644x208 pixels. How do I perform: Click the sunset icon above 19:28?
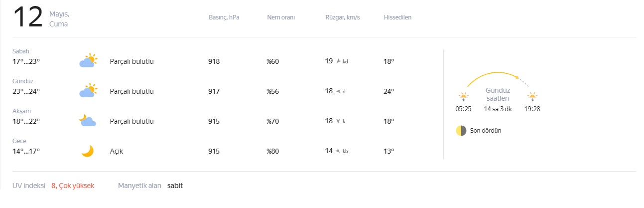pyautogui.click(x=532, y=96)
